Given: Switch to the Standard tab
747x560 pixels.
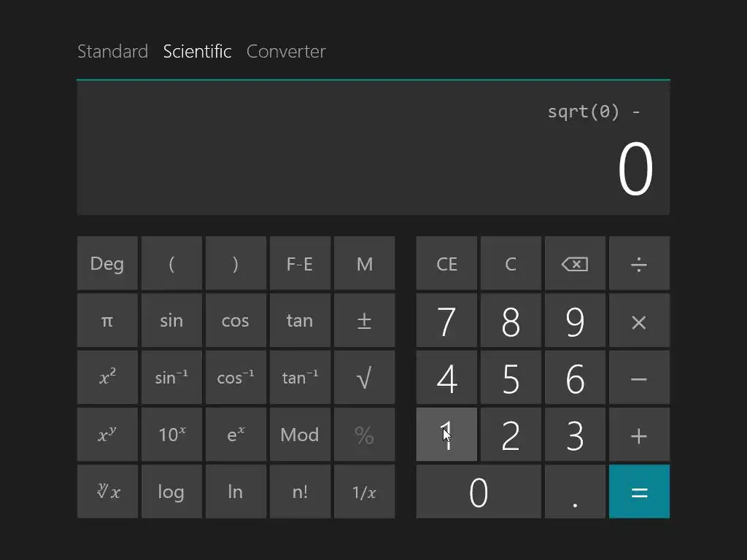Looking at the screenshot, I should [112, 52].
